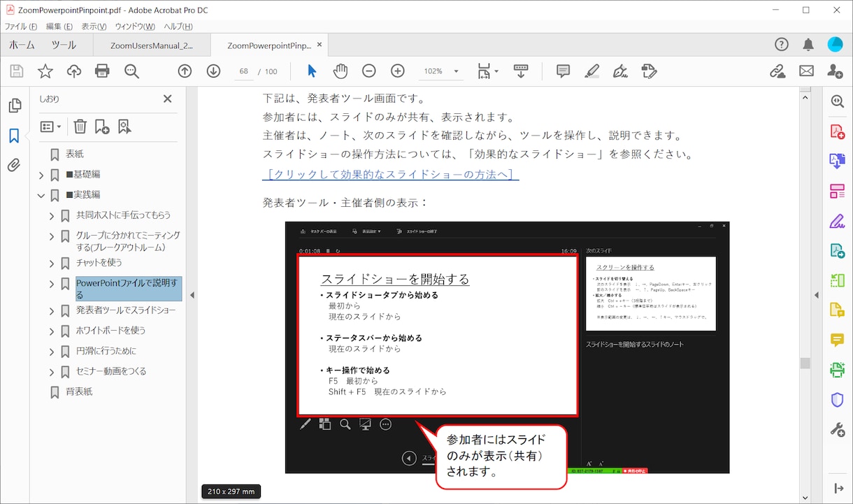Viewport: 853px width, 504px height.
Task: Expand 共同ホストに手伝ってもらう bookmark
Action: coord(52,216)
